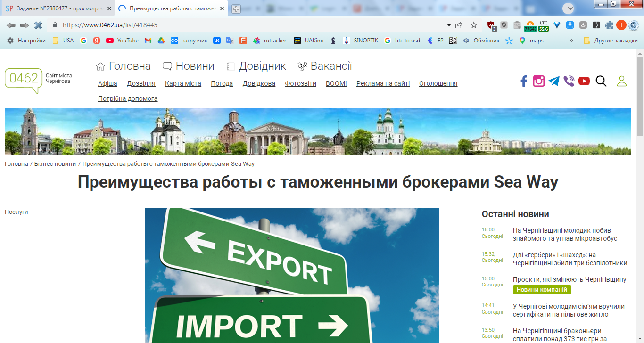
Task: Open the Настройки bookmark
Action: point(26,41)
